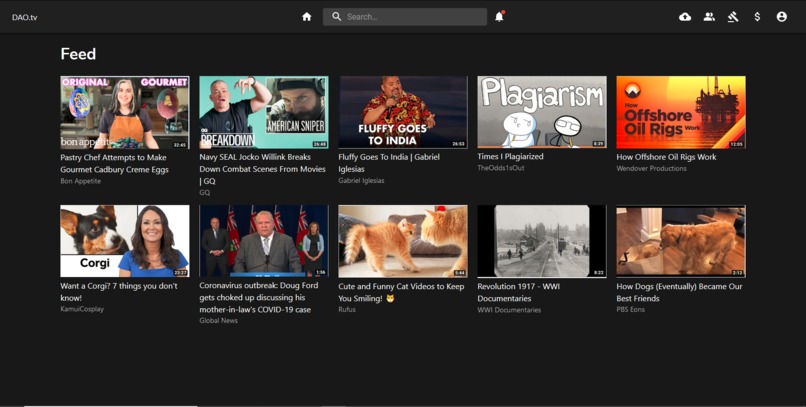The image size is (806, 407).
Task: Click the DAO.tv logo
Action: 25,17
